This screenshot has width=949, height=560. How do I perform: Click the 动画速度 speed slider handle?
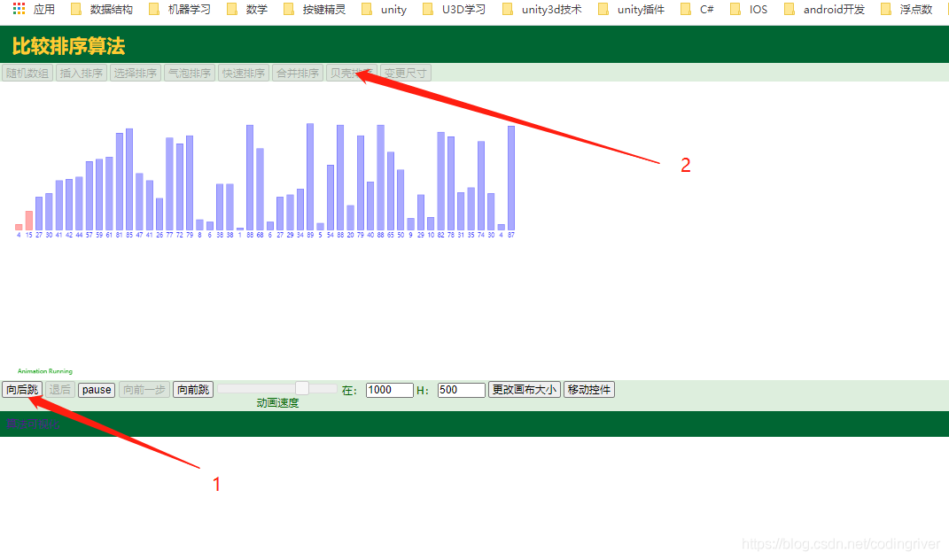click(302, 388)
